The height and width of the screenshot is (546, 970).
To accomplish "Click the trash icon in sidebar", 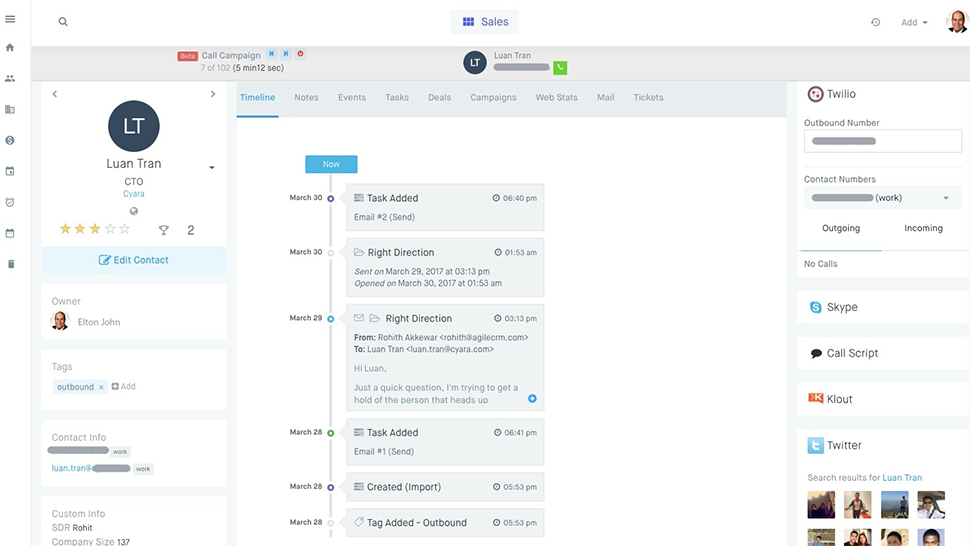I will pyautogui.click(x=10, y=264).
